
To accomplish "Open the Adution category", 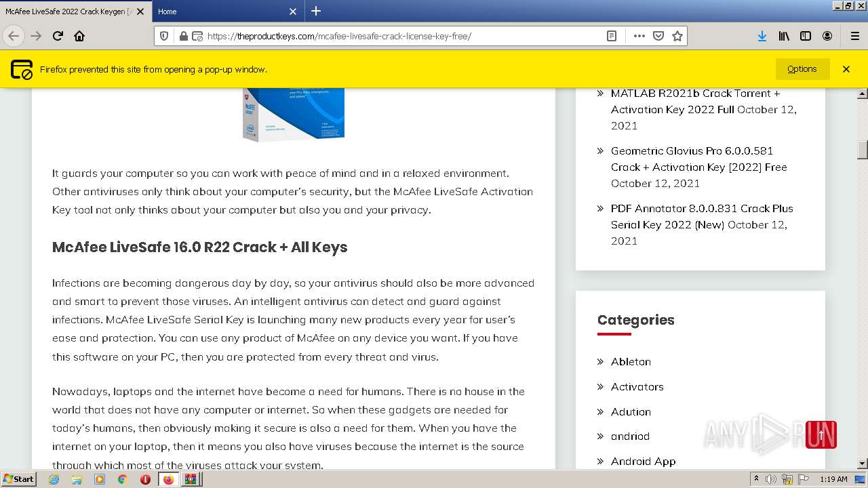I will [x=631, y=412].
